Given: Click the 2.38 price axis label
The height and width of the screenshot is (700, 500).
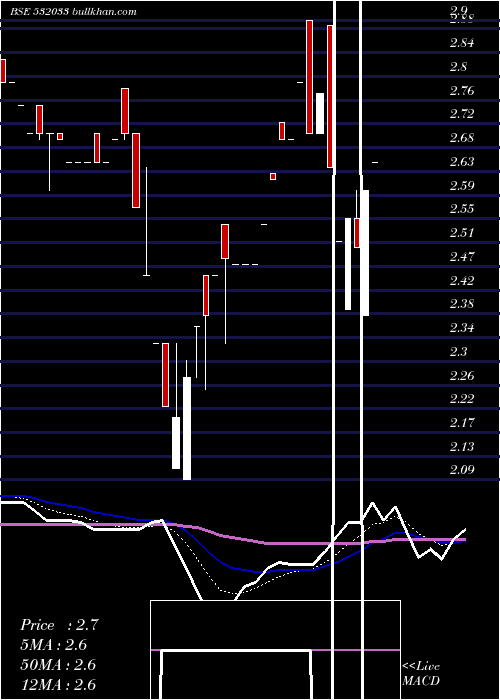Looking at the screenshot, I should click(462, 304).
